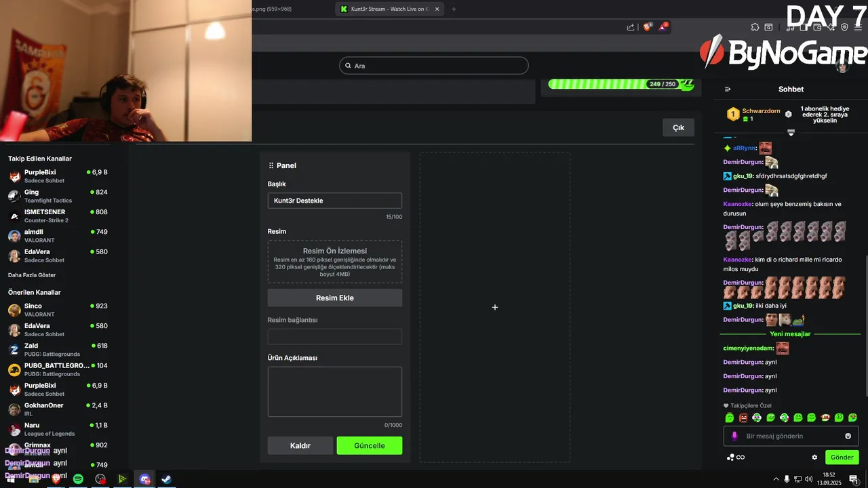Click username cimenyiyenadam in chat

click(x=749, y=348)
